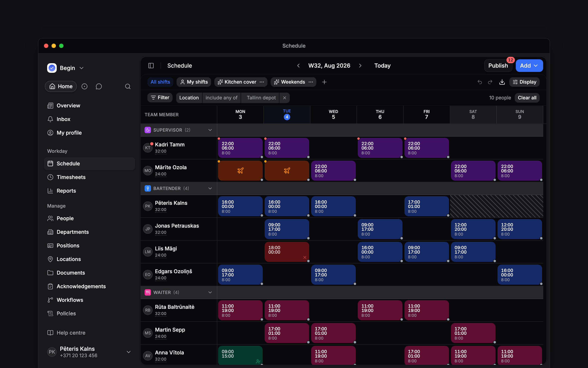Screen dimensions: 588x368
Task: Open Anna Vītola's green Monday 09:00 shift
Action: [240, 355]
